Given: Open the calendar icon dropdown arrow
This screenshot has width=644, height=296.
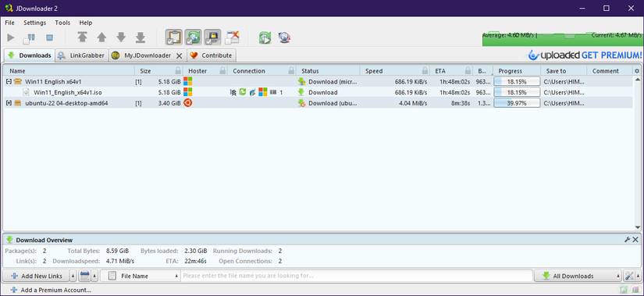Looking at the screenshot, I should coord(95,276).
